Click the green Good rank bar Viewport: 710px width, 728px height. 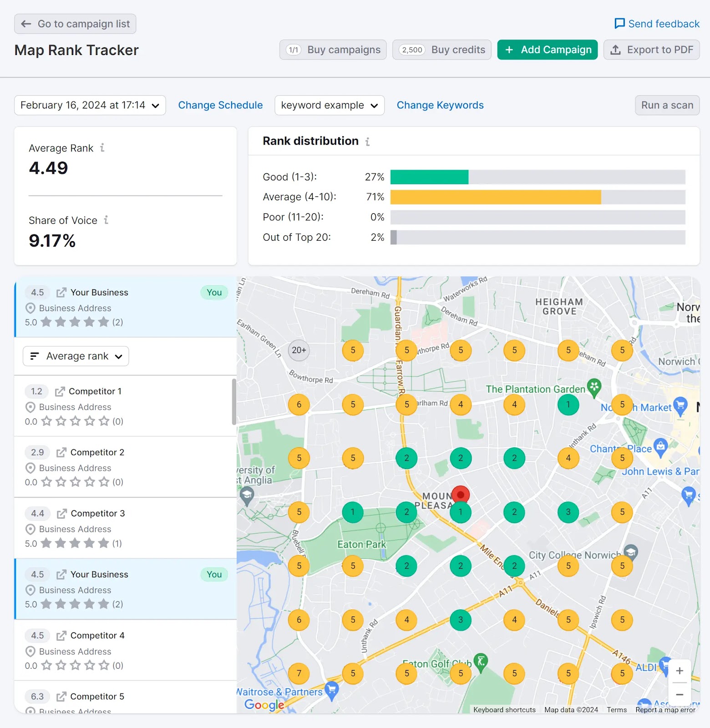pos(429,177)
